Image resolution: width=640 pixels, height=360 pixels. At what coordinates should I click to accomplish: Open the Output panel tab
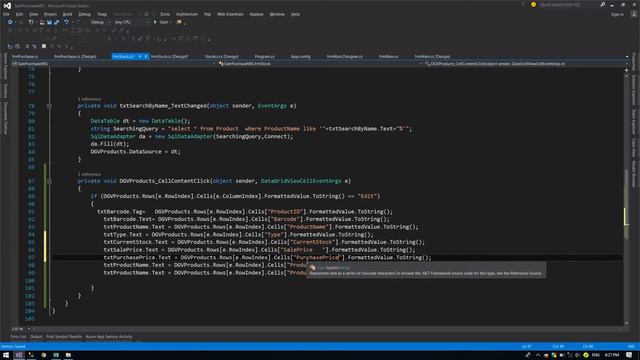click(36, 337)
